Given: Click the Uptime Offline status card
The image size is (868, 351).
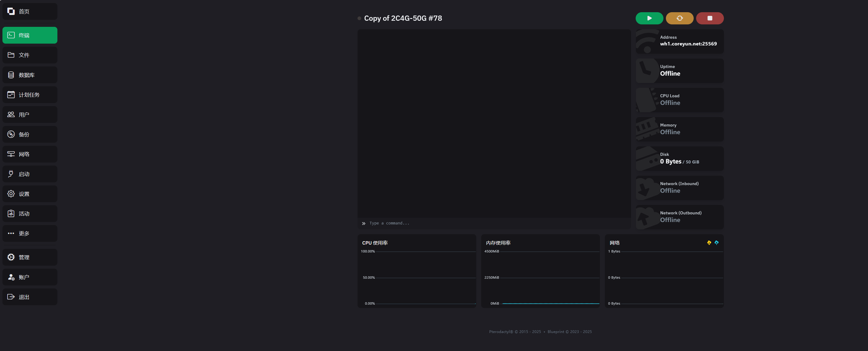Looking at the screenshot, I should pos(680,71).
